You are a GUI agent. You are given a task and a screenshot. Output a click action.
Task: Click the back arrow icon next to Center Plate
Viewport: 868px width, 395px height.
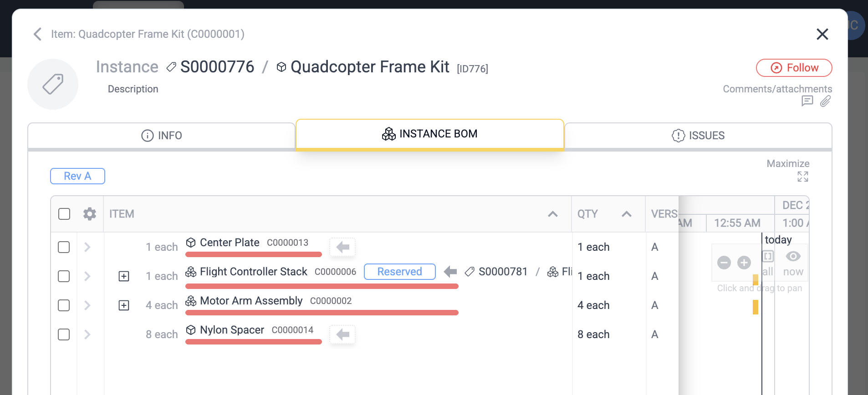point(342,247)
